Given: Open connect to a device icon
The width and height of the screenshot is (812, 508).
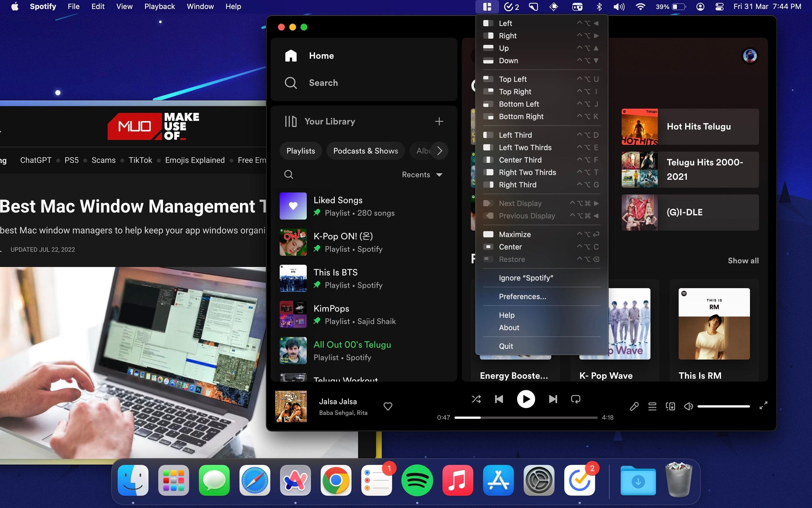Looking at the screenshot, I should [x=670, y=406].
